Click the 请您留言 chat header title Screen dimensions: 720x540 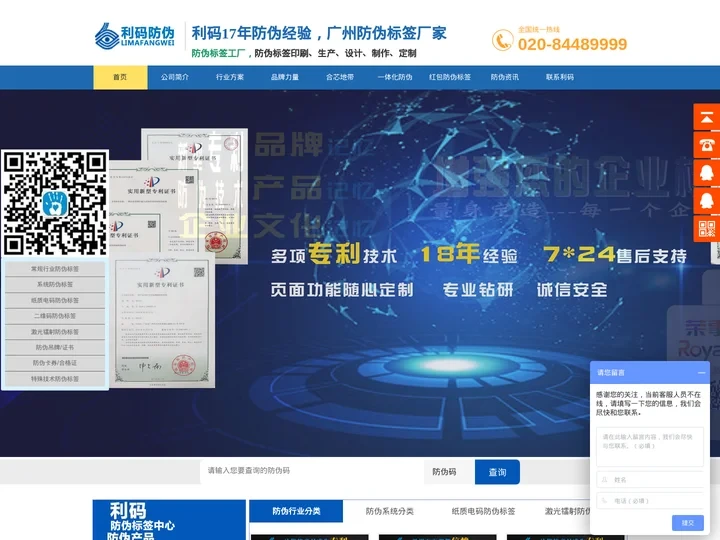coord(611,372)
